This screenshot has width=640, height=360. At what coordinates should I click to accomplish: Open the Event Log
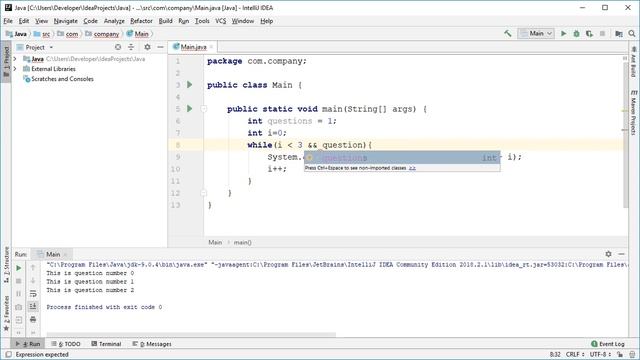(608, 344)
